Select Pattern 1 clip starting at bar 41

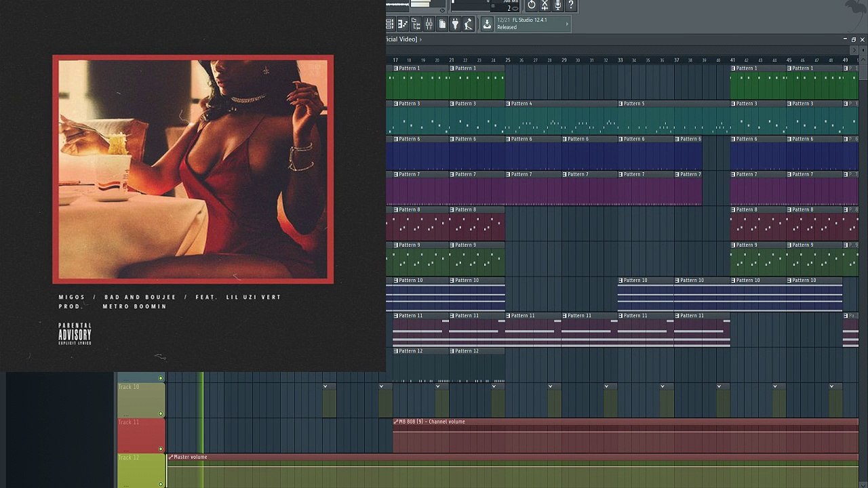coord(758,83)
